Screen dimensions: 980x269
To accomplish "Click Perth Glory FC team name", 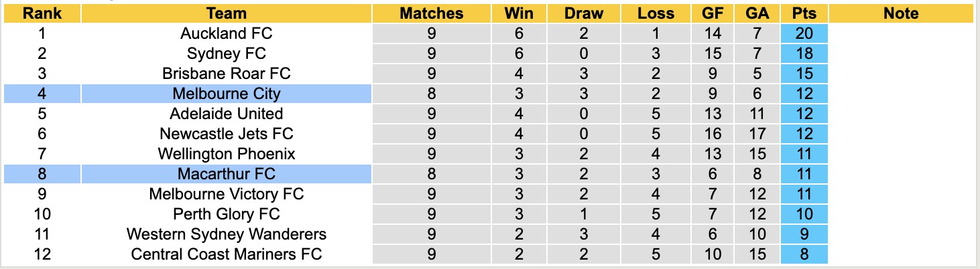I will coord(227,214).
